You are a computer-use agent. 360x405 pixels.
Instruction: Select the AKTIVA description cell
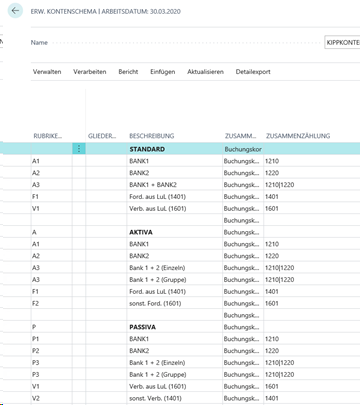(x=175, y=232)
